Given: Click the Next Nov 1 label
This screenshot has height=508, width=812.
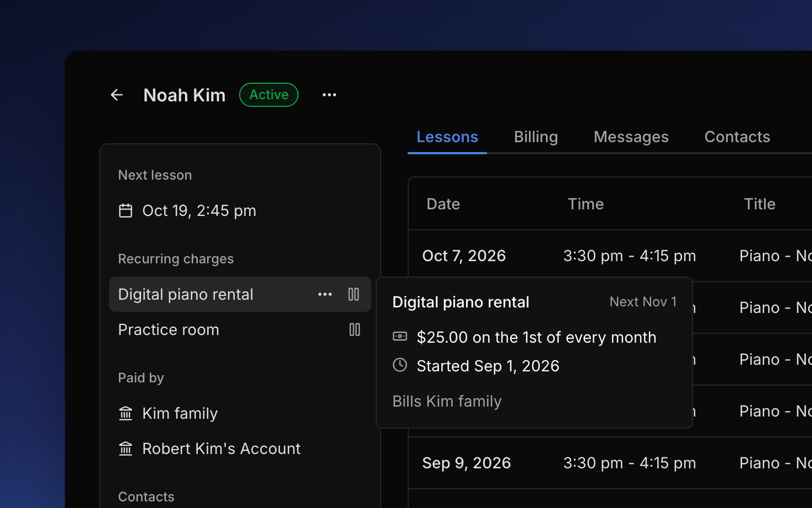Looking at the screenshot, I should (643, 302).
